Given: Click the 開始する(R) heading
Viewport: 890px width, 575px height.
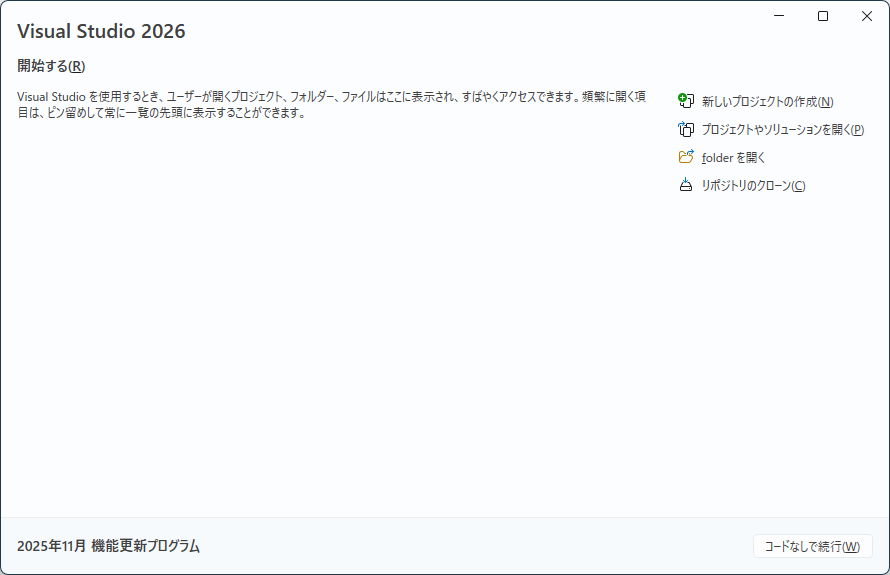Looking at the screenshot, I should click(51, 66).
